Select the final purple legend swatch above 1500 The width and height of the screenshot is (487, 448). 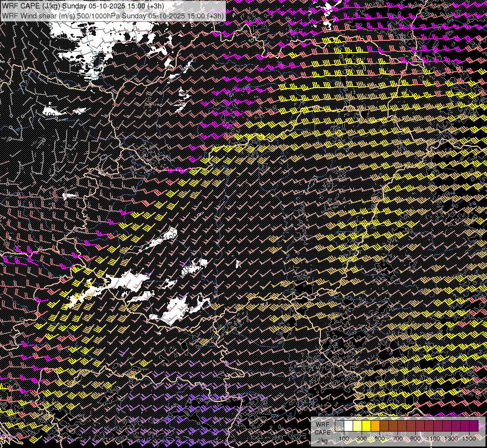[474, 426]
